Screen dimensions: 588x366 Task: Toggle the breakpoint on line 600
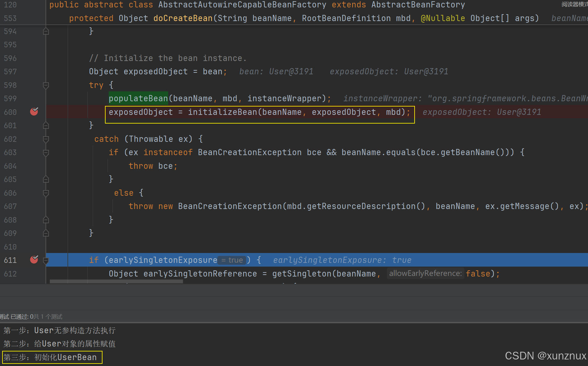(x=34, y=111)
